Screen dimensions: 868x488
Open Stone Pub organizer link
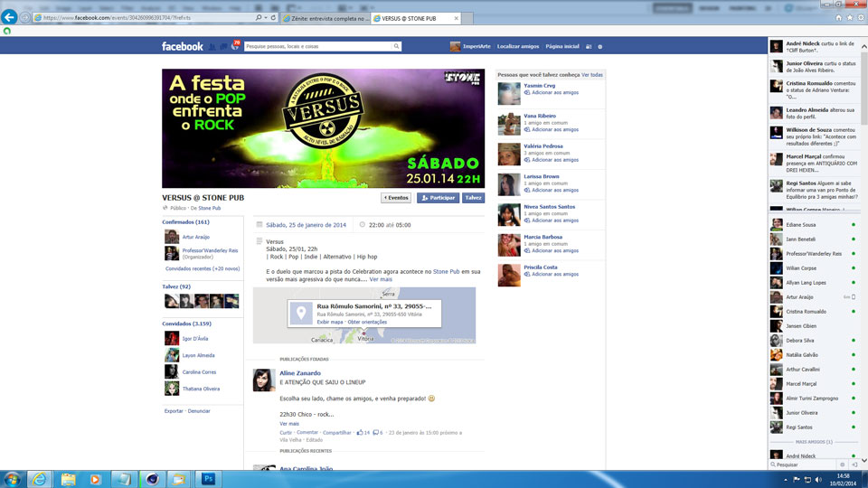pyautogui.click(x=209, y=208)
